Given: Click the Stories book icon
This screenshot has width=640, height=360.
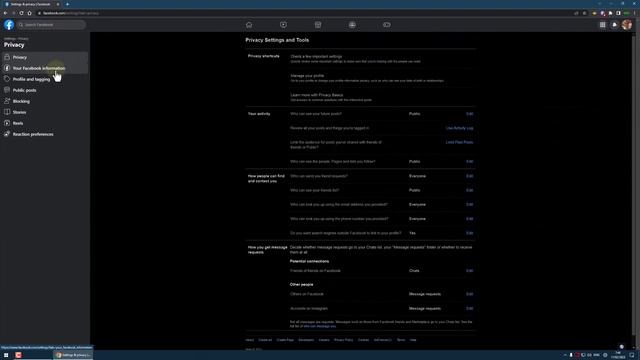Looking at the screenshot, I should pyautogui.click(x=7, y=112).
